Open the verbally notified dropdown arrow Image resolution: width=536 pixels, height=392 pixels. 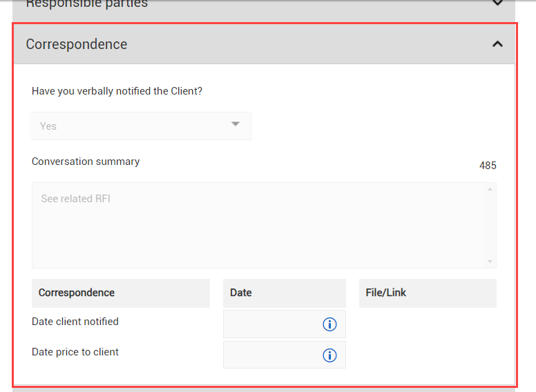[236, 125]
